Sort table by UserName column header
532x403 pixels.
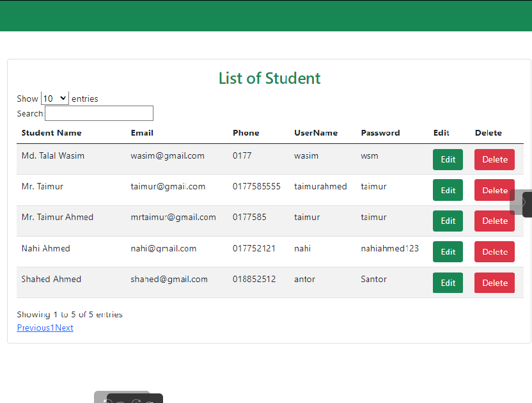[315, 133]
